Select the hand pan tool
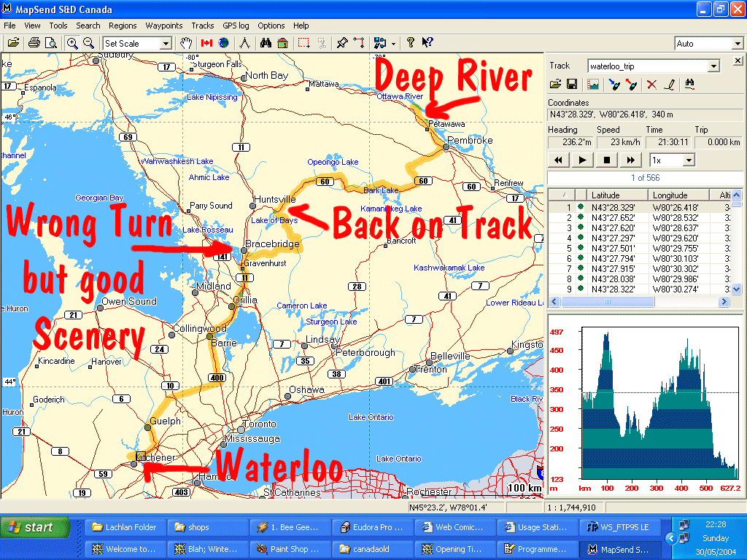 [186, 43]
